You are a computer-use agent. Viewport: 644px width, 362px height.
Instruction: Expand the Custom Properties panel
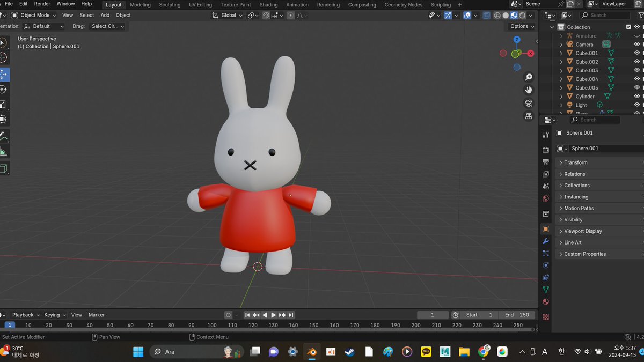(599, 254)
